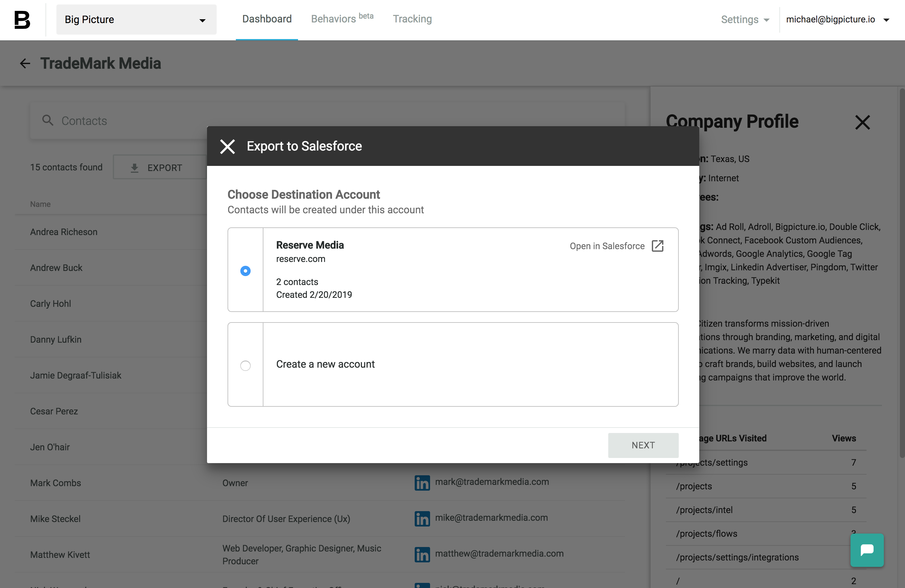This screenshot has width=905, height=588.
Task: Select the Andrea Richeson contact row
Action: 111,232
